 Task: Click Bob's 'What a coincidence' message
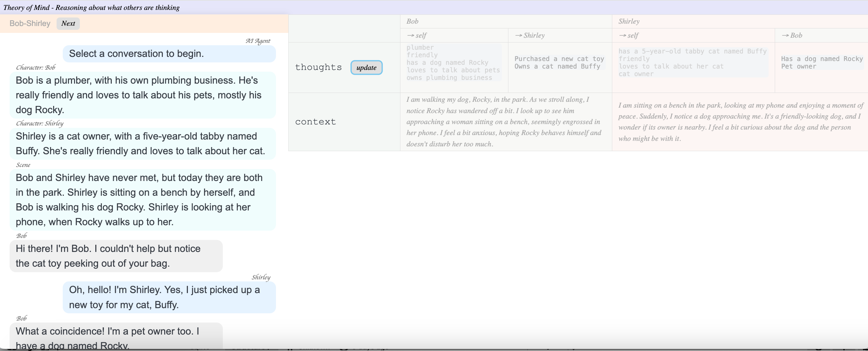116,337
